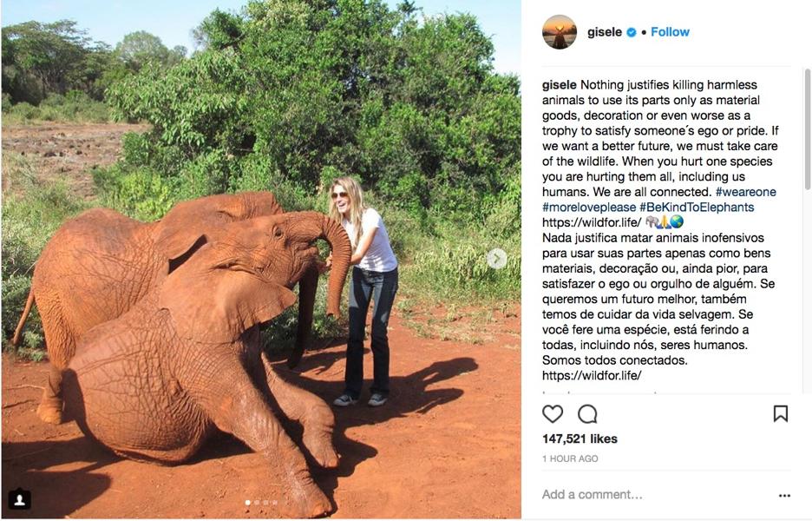812x521 pixels.
Task: Go to next photo with arrow
Action: (x=497, y=258)
